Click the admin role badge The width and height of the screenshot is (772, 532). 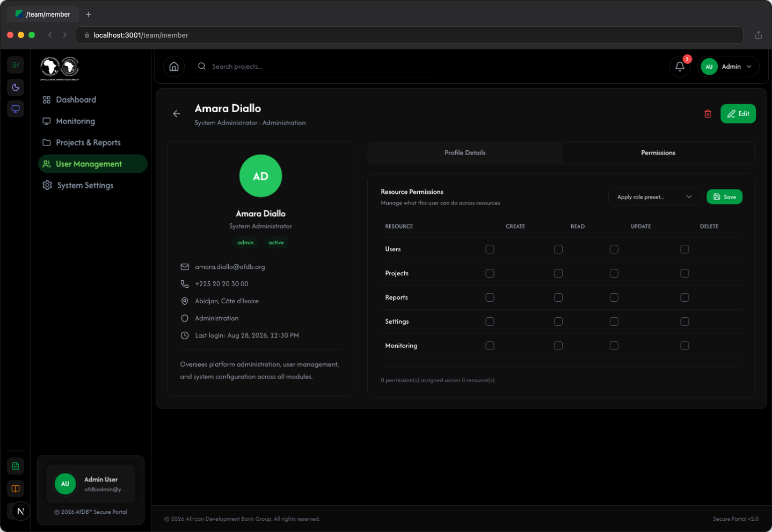(x=245, y=243)
